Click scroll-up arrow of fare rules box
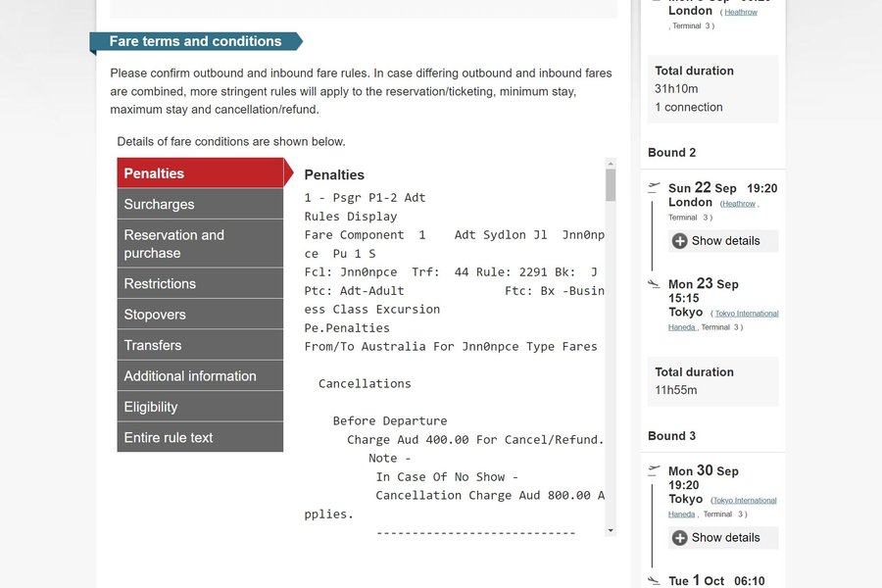Screen dimensions: 882x588 [611, 164]
